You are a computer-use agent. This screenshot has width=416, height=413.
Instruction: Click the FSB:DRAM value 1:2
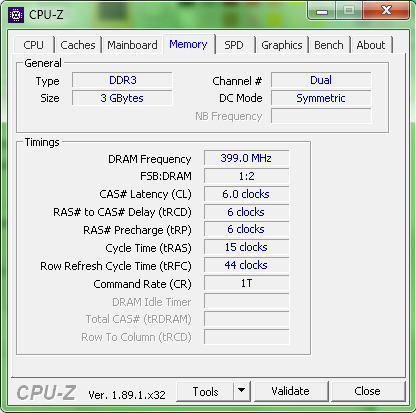pos(246,176)
